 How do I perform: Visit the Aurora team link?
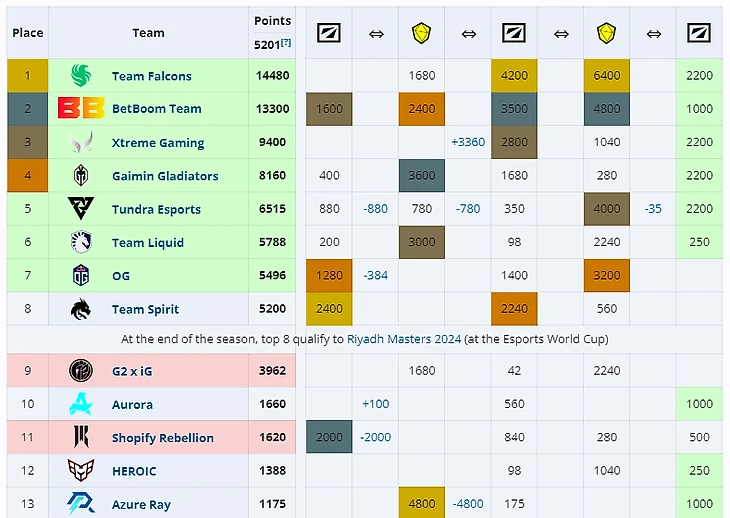coord(132,404)
